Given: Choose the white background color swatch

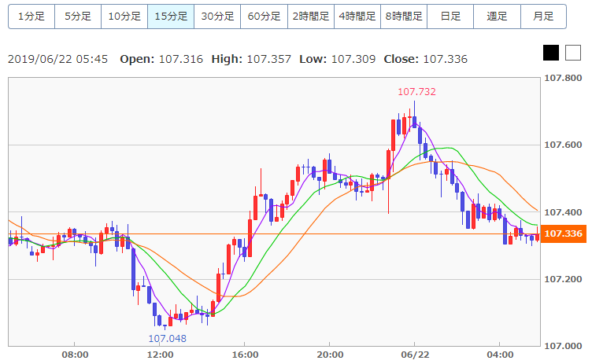Looking at the screenshot, I should (x=573, y=53).
